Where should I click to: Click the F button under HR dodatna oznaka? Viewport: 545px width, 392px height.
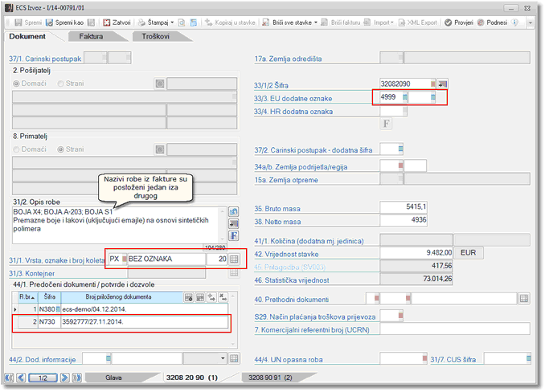click(x=386, y=123)
